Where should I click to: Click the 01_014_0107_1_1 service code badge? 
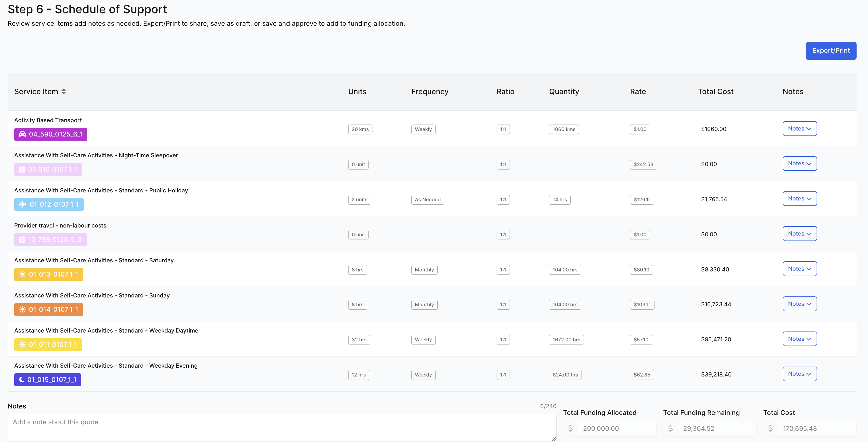[49, 309]
